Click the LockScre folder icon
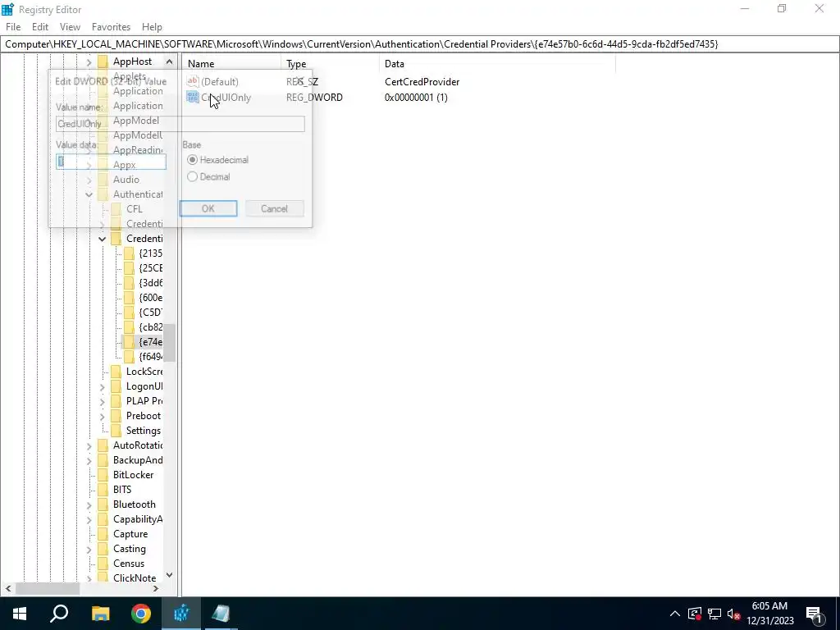The image size is (840, 630). 116,372
